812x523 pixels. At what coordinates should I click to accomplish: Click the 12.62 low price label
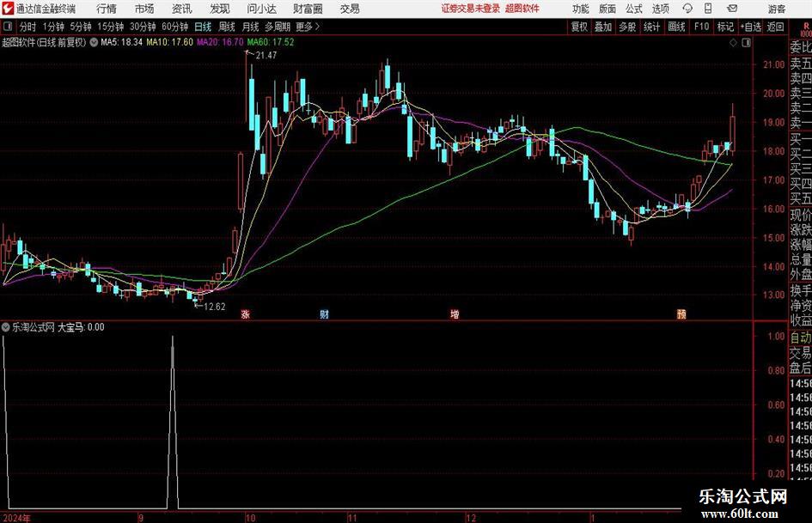[x=215, y=307]
